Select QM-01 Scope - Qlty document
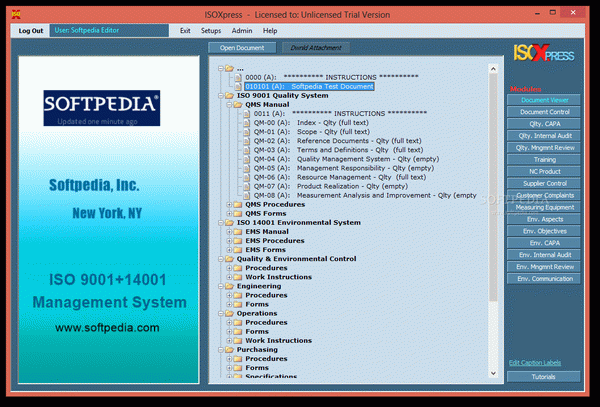The height and width of the screenshot is (407, 600). point(312,132)
